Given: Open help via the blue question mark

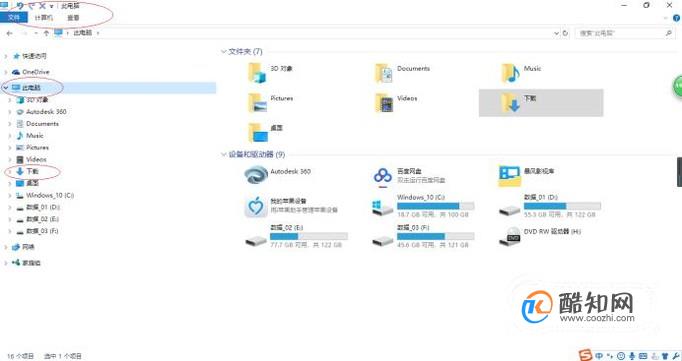Looking at the screenshot, I should pos(677,18).
